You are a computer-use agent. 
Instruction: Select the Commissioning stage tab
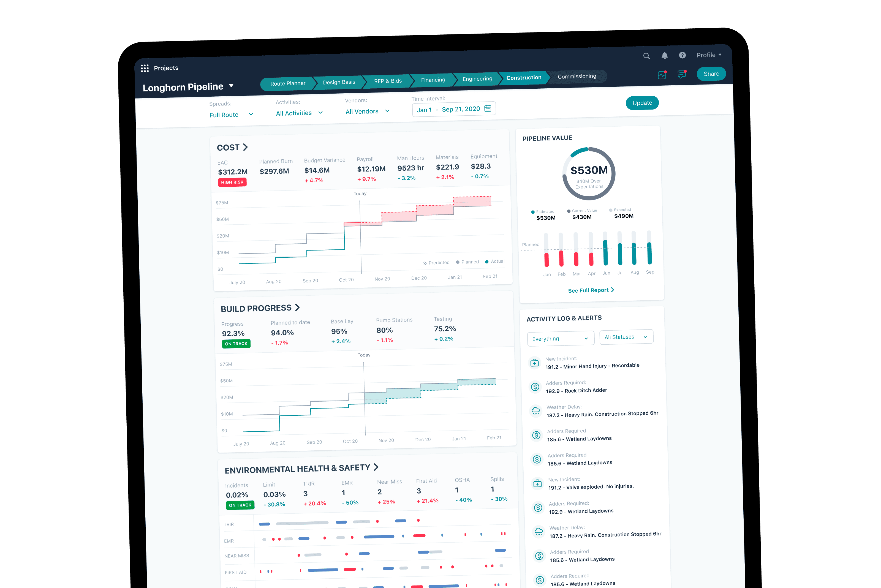coord(577,77)
